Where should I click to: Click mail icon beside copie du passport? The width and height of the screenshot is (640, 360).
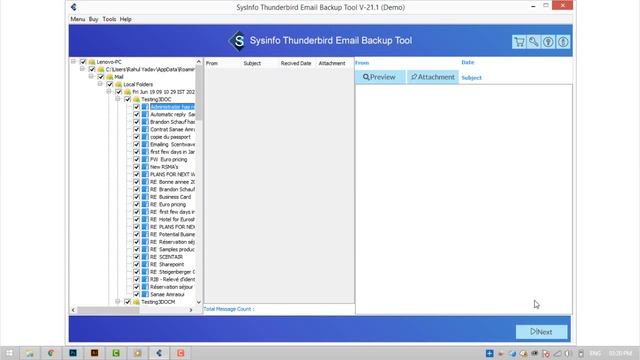145,137
